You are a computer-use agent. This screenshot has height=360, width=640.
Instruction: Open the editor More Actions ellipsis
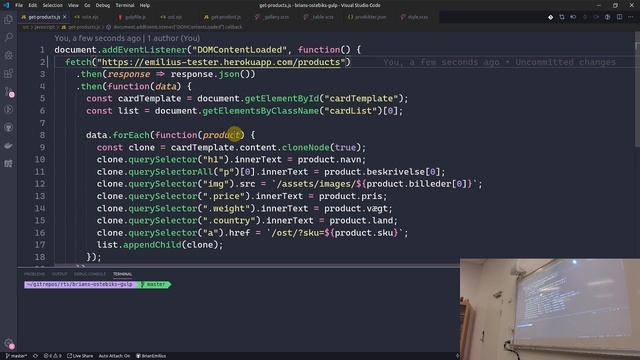tap(631, 17)
